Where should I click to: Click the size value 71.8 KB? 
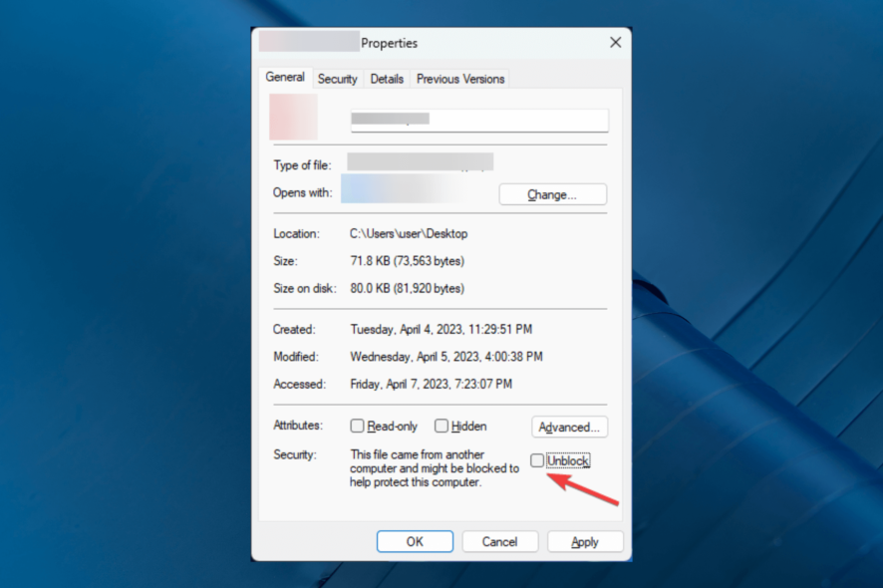point(408,261)
